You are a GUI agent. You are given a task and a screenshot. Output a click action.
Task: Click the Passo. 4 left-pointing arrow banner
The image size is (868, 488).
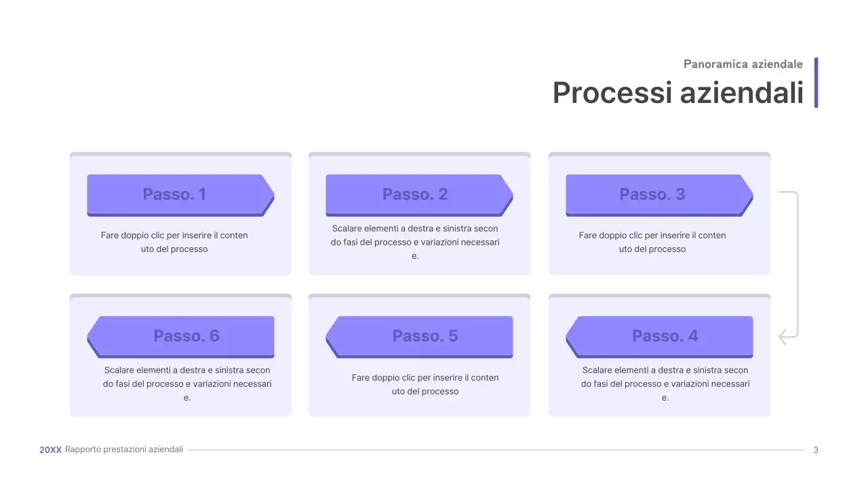tap(659, 336)
